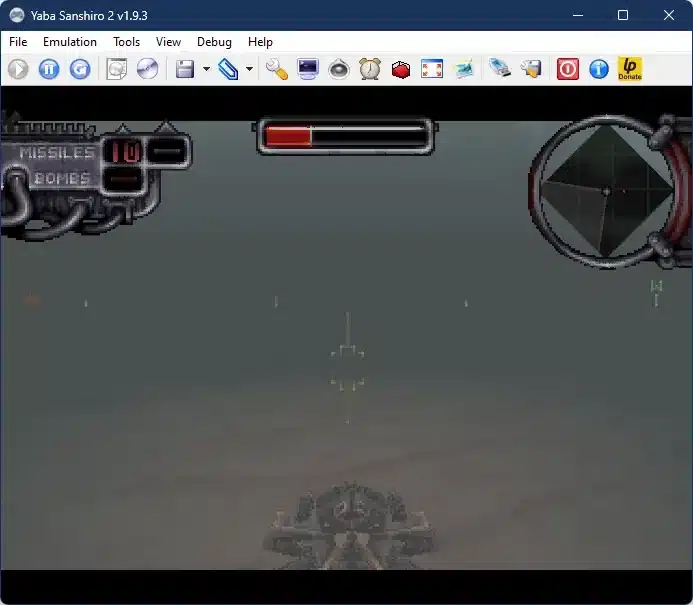Open Settings with the wrench icon
Screen dimensions: 693x605
277,69
